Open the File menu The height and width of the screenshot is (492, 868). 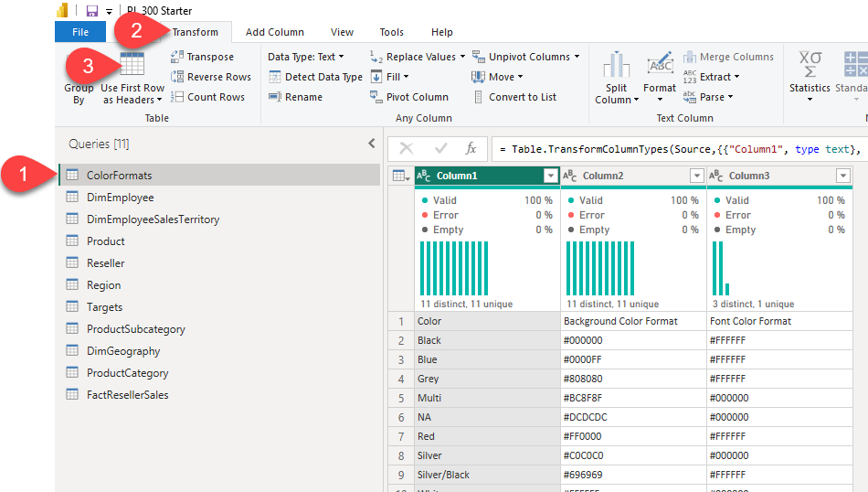[80, 32]
